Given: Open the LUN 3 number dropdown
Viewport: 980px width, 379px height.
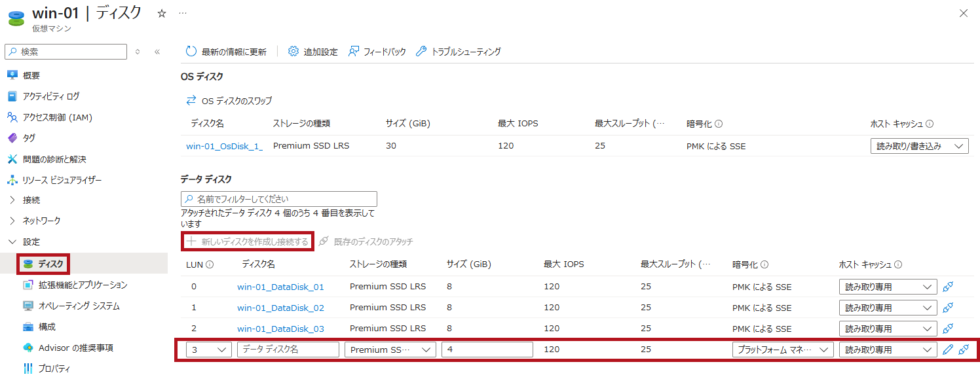Looking at the screenshot, I should pyautogui.click(x=208, y=350).
